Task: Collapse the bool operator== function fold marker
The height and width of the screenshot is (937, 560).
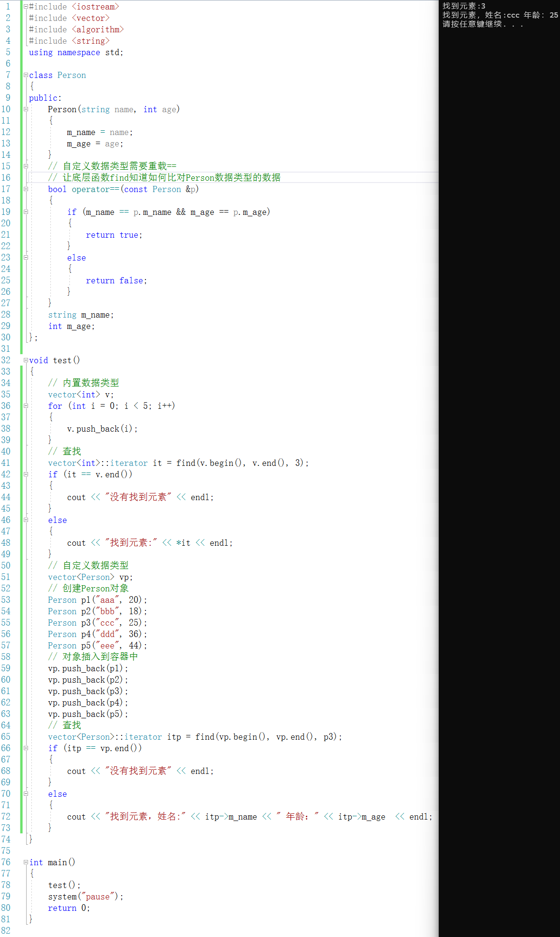Action: click(x=26, y=189)
